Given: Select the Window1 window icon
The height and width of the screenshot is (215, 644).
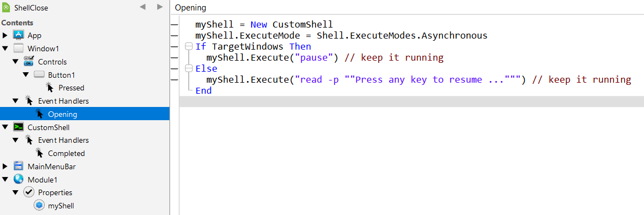Looking at the screenshot, I should [x=19, y=49].
